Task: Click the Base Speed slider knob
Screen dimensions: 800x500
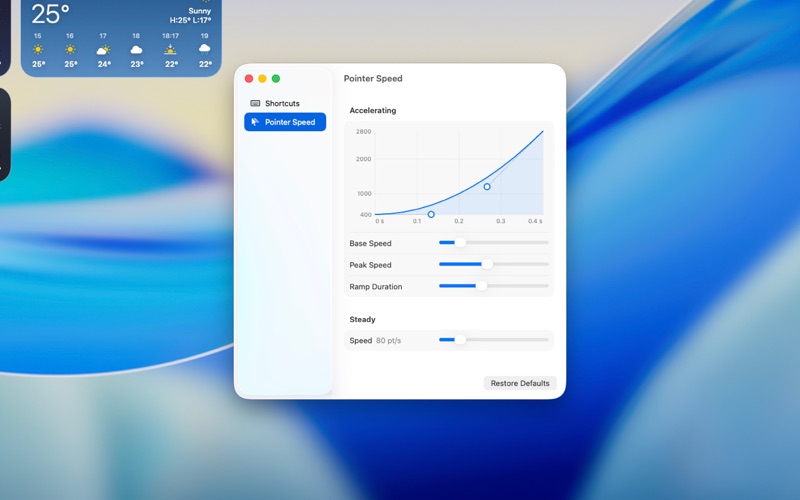Action: click(460, 243)
